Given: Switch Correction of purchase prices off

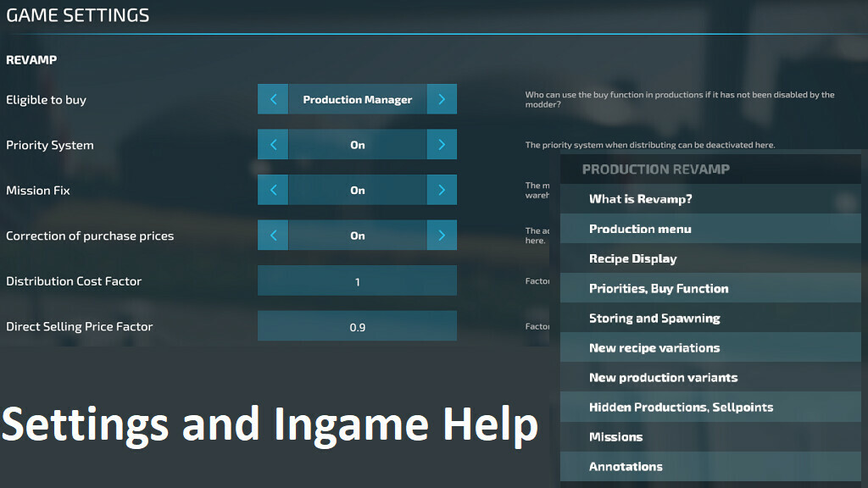Looking at the screenshot, I should [357, 235].
